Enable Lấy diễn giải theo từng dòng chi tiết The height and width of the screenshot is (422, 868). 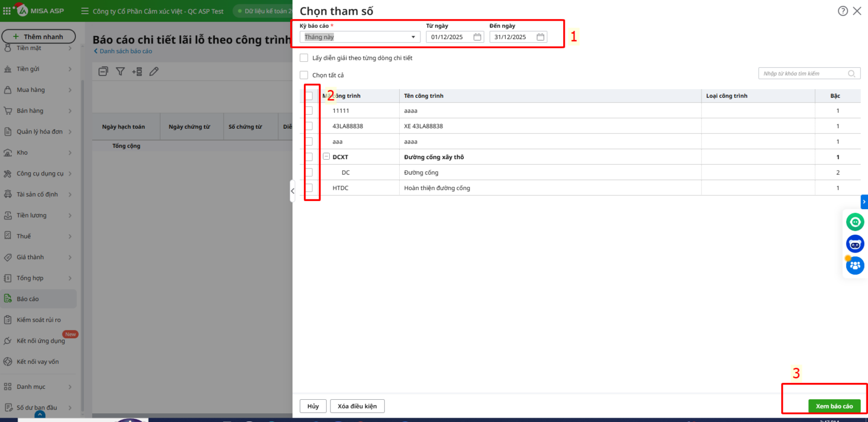[x=304, y=58]
